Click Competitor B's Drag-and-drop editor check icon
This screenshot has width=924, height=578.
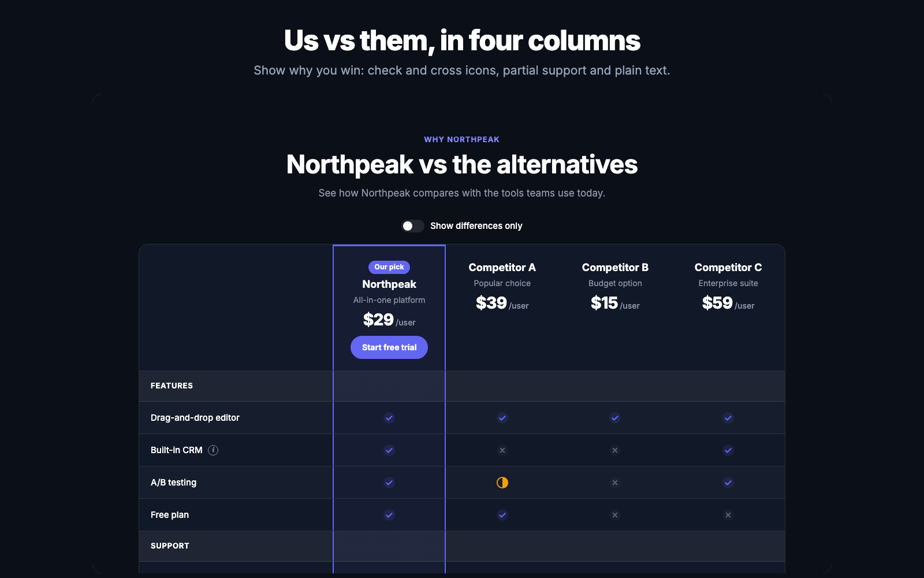click(x=615, y=418)
